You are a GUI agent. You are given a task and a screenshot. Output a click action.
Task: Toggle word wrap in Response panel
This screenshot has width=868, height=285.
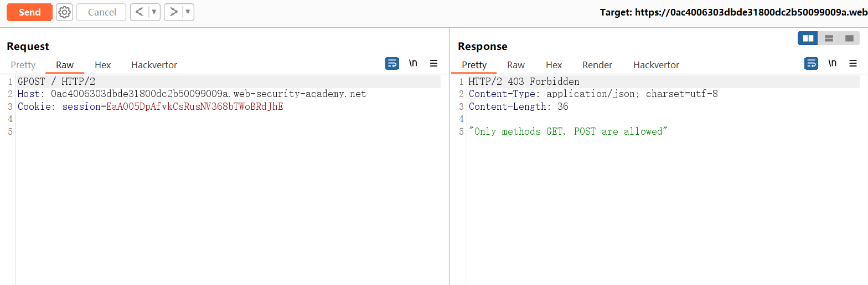[811, 63]
